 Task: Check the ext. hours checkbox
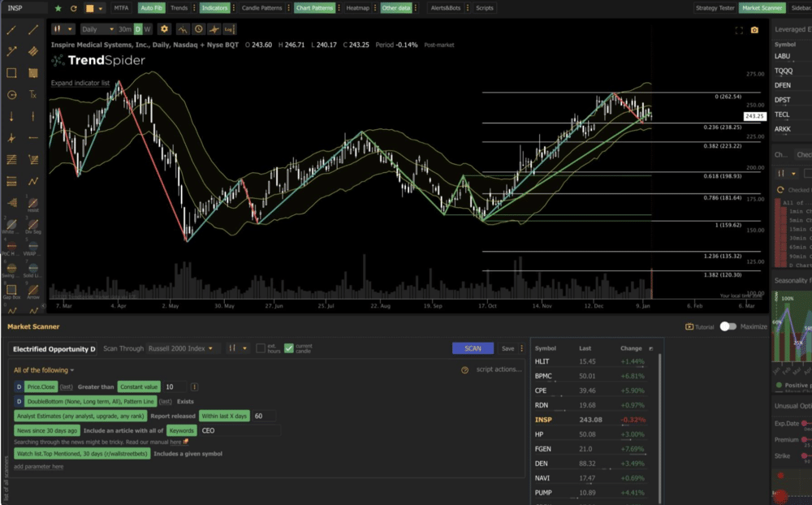click(261, 348)
